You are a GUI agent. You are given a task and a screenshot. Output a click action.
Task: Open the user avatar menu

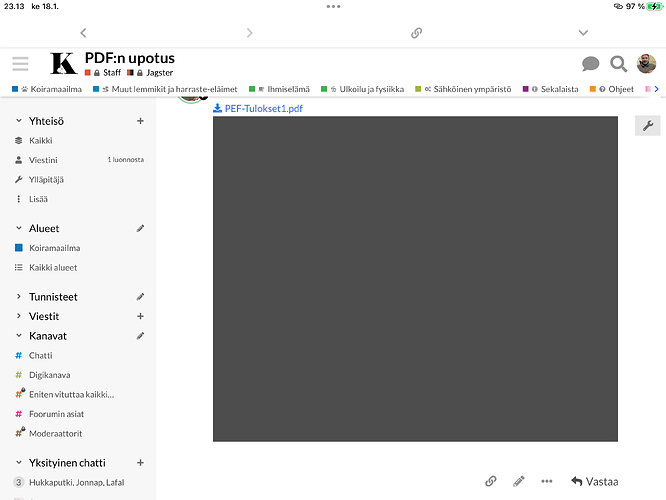coord(646,64)
